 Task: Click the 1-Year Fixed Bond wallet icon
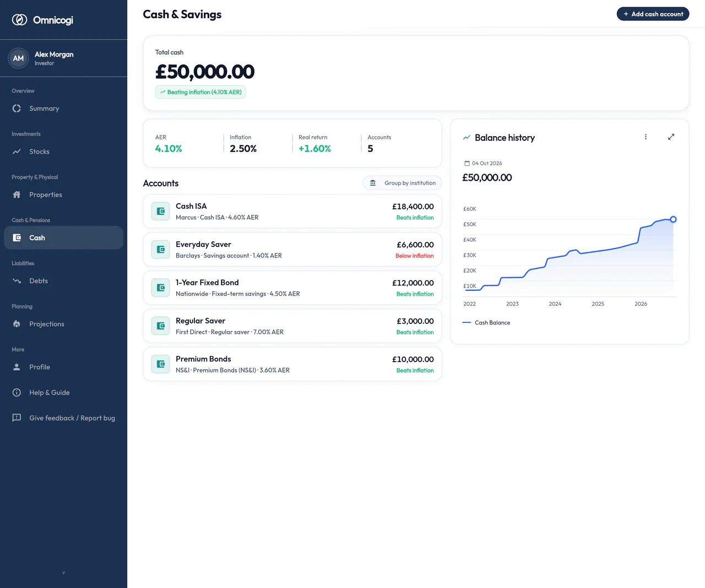click(x=161, y=288)
